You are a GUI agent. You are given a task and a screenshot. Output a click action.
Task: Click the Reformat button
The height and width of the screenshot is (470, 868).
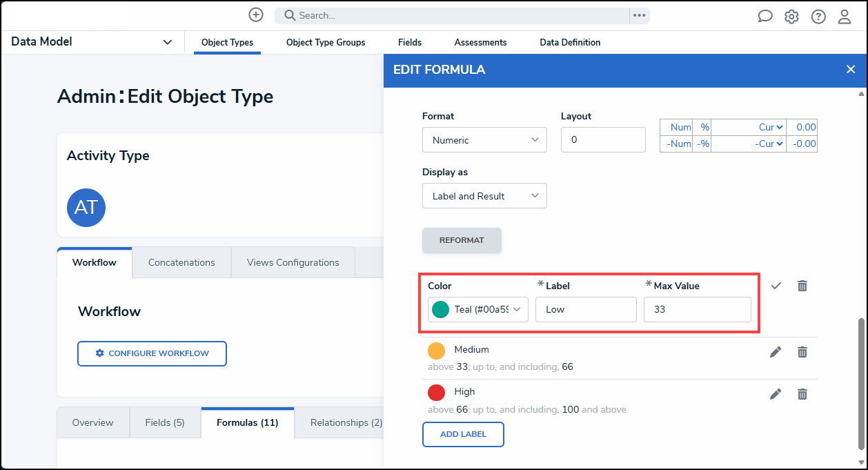(x=462, y=240)
